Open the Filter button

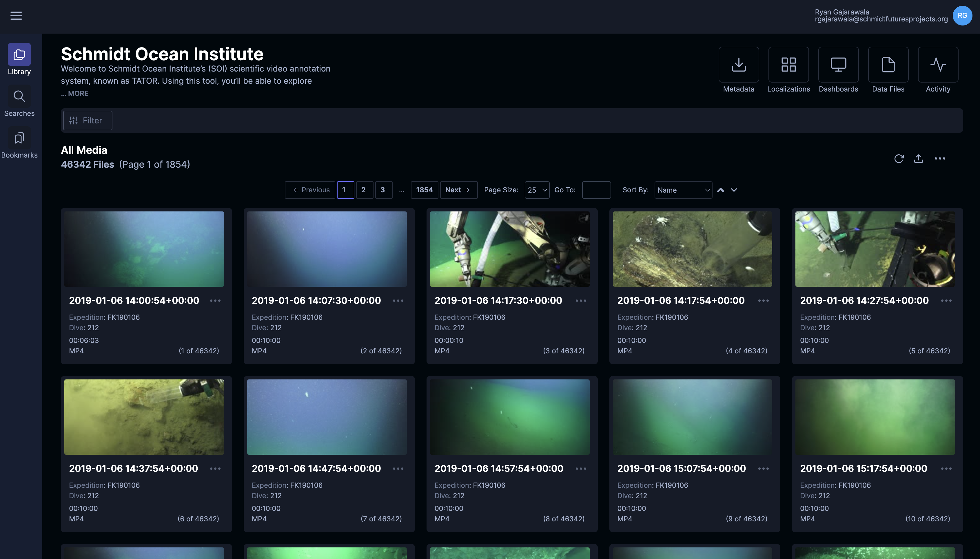(x=87, y=120)
